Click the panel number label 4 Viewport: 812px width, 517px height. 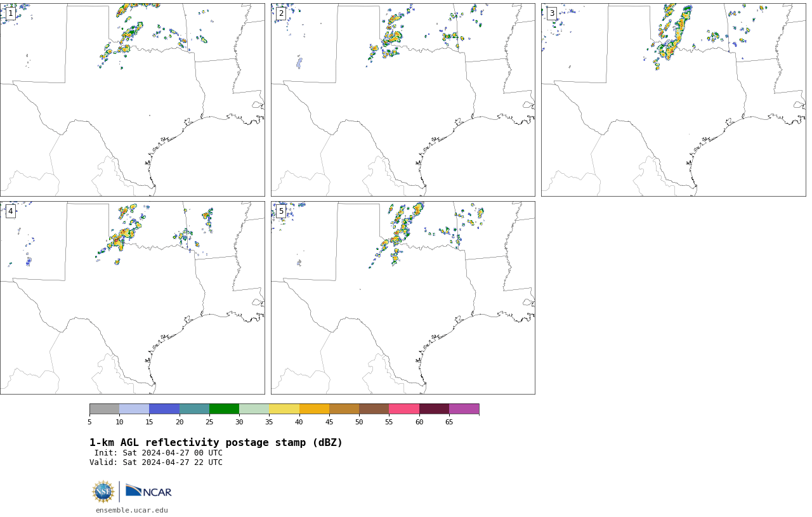pos(10,211)
